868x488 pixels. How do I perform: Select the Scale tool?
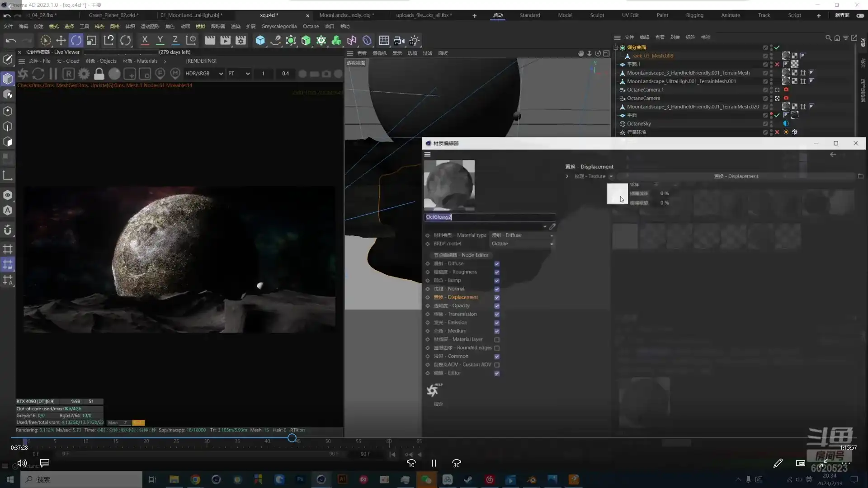coord(92,41)
